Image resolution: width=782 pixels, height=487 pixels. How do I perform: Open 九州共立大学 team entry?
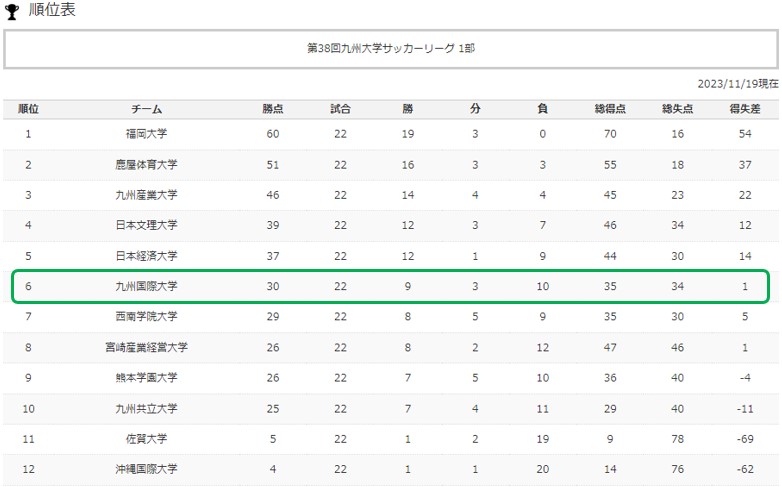[146, 409]
